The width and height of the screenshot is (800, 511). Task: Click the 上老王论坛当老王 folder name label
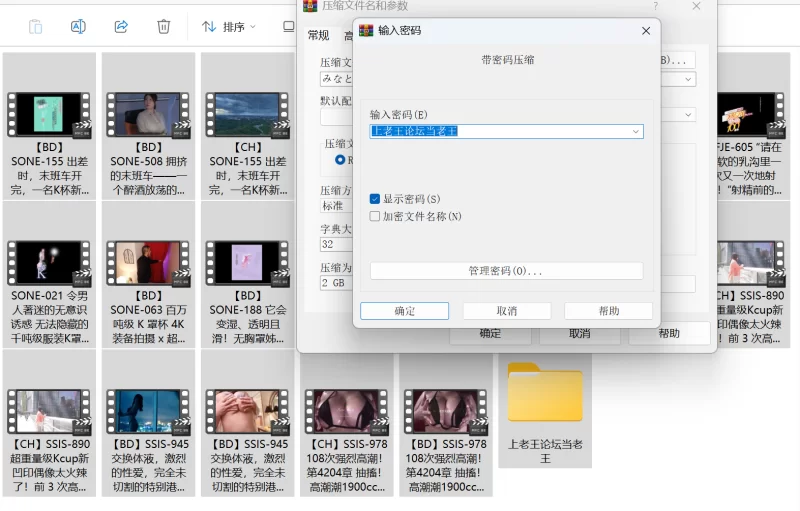(x=545, y=451)
